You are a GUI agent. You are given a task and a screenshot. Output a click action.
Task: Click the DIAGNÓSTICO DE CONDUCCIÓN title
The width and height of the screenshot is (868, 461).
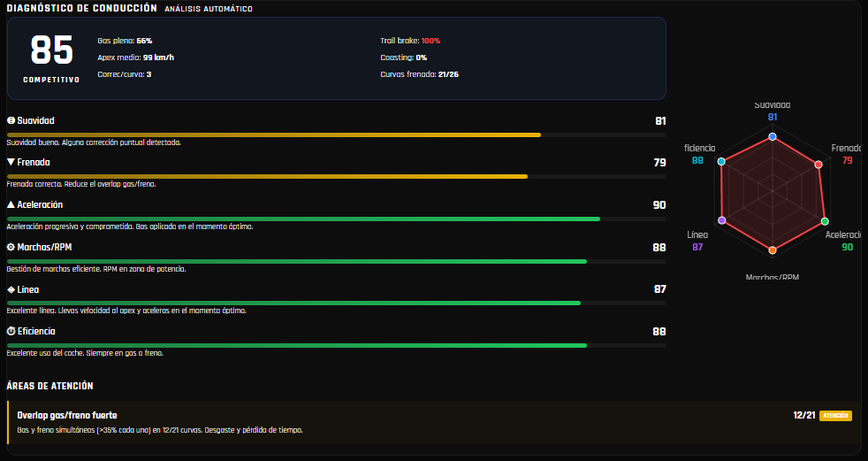(x=82, y=8)
